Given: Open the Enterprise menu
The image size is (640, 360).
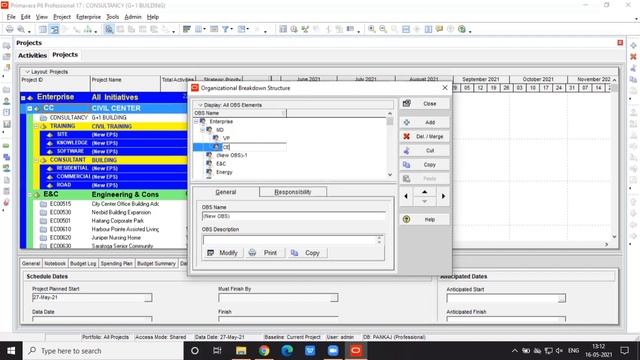Looking at the screenshot, I should (88, 17).
